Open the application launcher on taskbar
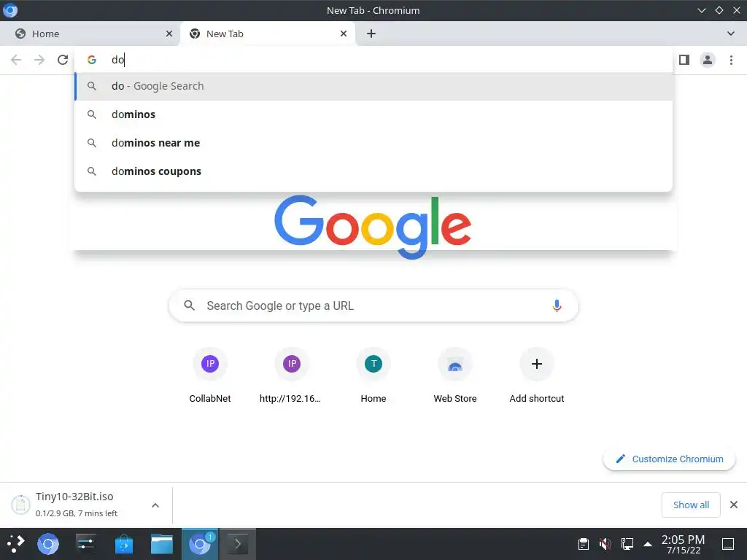 click(x=16, y=544)
